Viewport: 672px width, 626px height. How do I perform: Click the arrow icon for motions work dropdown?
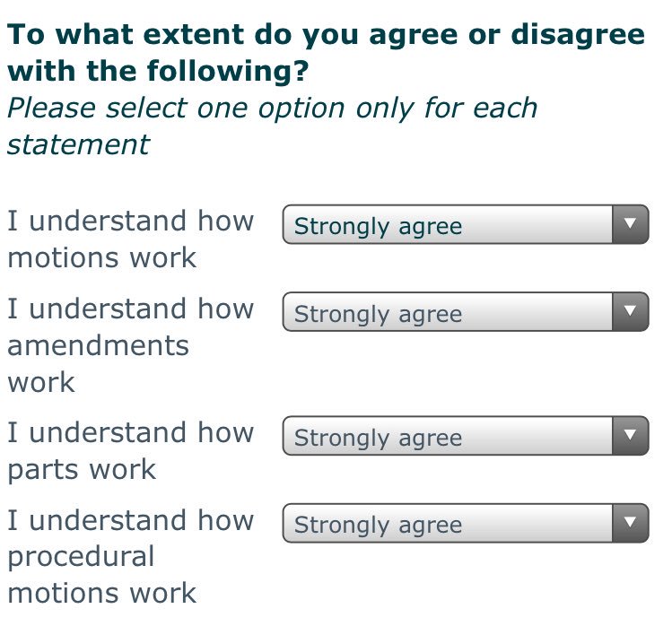point(630,224)
